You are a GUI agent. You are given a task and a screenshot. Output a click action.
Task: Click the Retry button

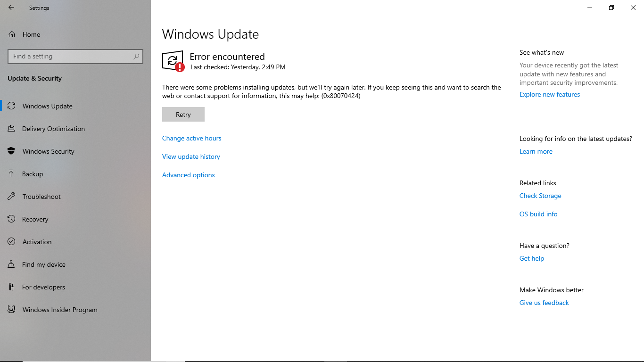[183, 115]
